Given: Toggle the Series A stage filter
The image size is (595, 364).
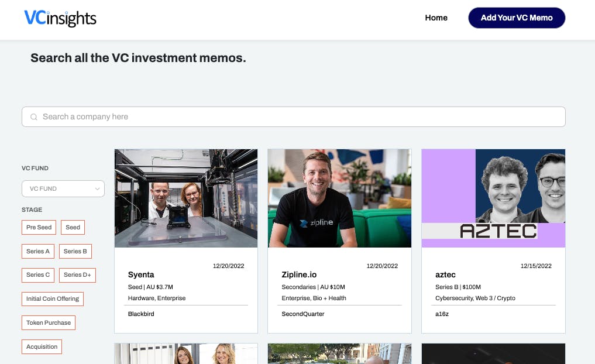Looking at the screenshot, I should [x=38, y=251].
